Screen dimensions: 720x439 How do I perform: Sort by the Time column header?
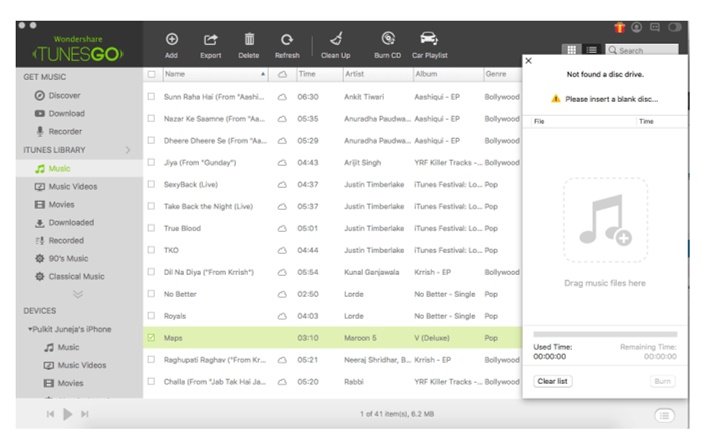tap(319, 74)
